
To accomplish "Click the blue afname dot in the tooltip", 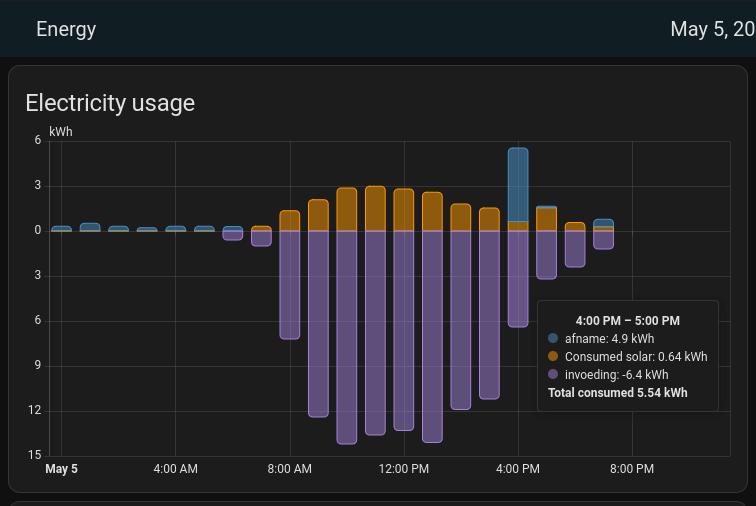I will click(x=553, y=338).
